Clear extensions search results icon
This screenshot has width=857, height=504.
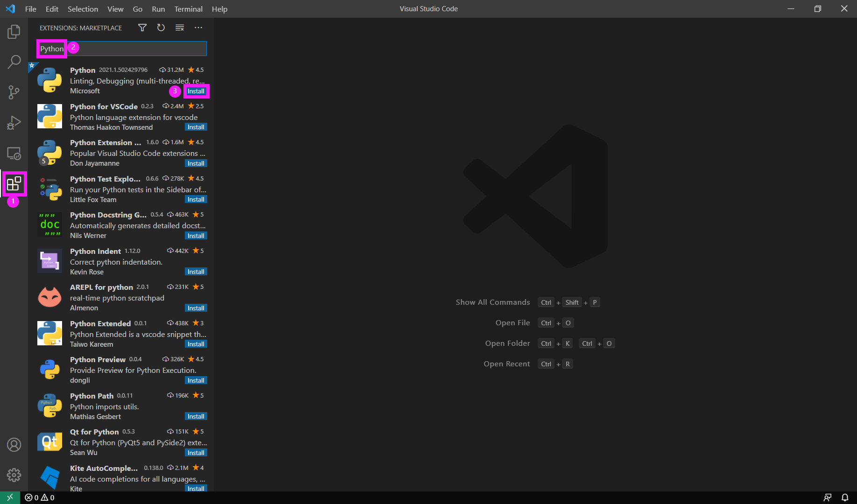(180, 28)
